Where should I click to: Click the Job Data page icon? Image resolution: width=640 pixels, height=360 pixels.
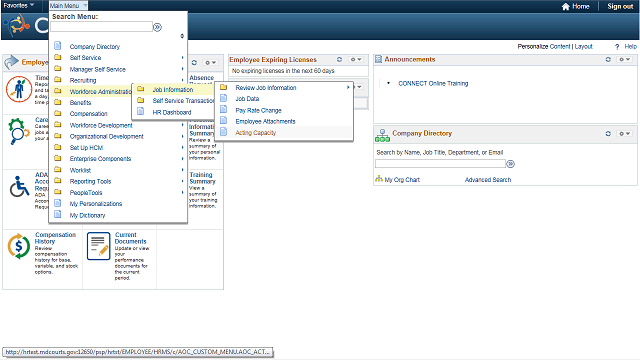pyautogui.click(x=223, y=98)
